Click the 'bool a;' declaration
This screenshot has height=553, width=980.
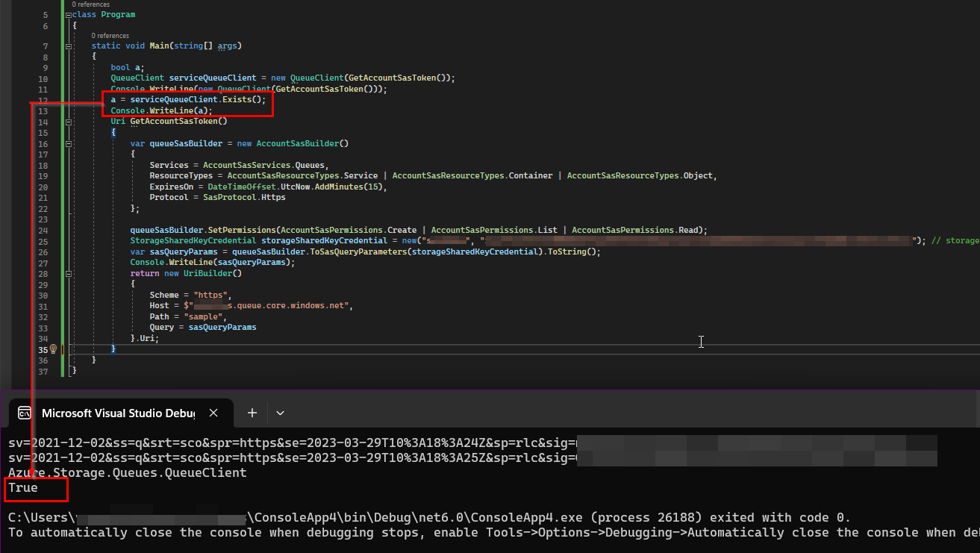coord(128,68)
